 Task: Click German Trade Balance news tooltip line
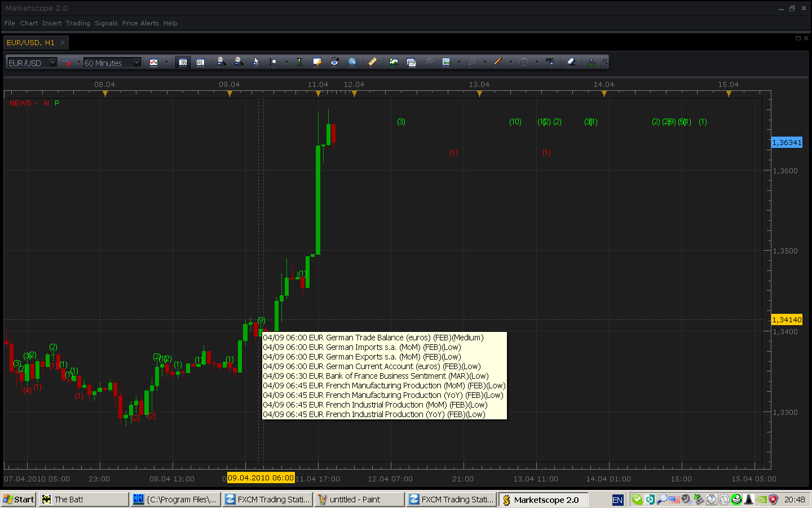click(373, 338)
